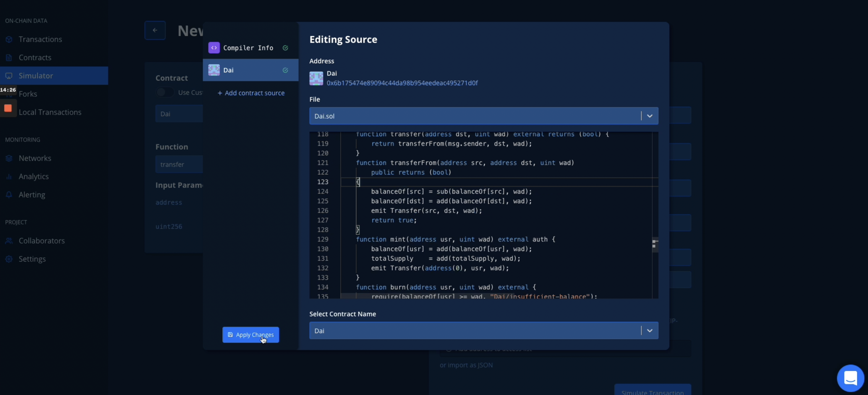Click the contract name dropdown chevron
The image size is (868, 395).
pyautogui.click(x=650, y=331)
